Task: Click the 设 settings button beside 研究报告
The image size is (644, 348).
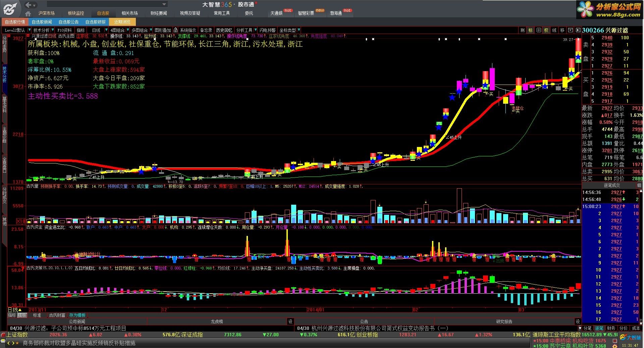Action: pos(578,321)
